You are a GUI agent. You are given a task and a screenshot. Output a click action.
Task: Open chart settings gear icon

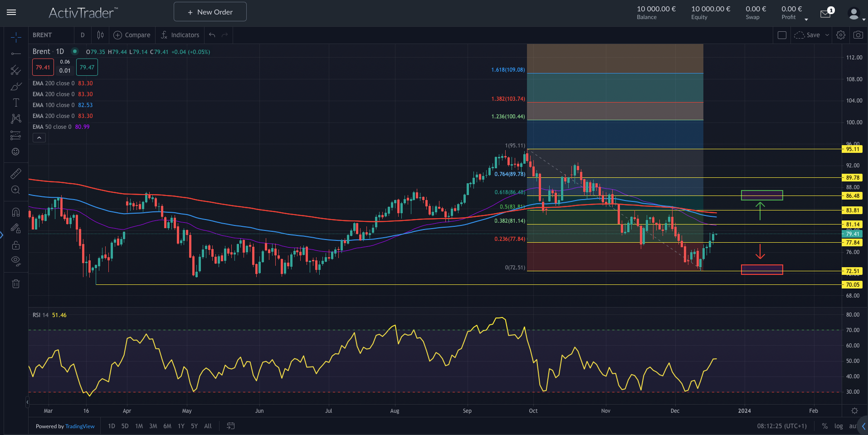click(x=840, y=35)
